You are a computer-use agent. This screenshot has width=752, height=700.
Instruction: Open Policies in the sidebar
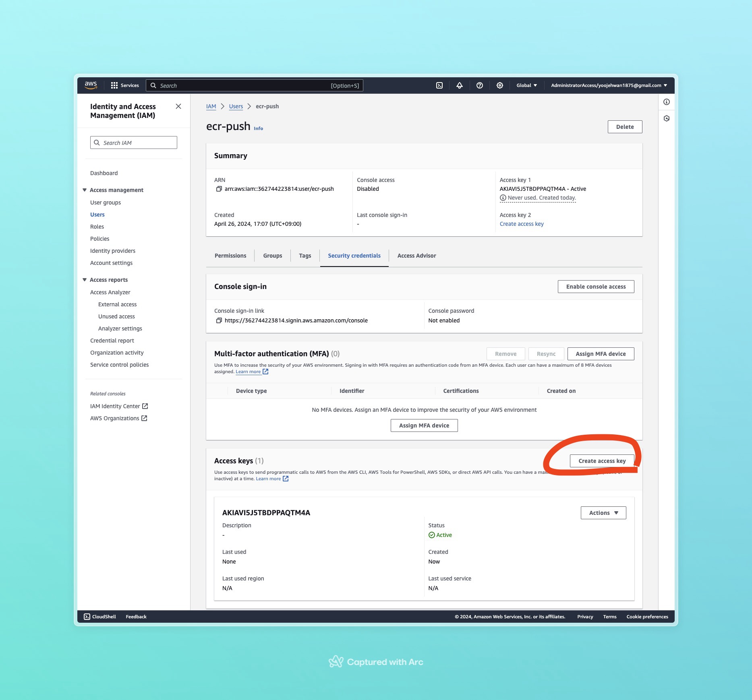click(x=100, y=239)
